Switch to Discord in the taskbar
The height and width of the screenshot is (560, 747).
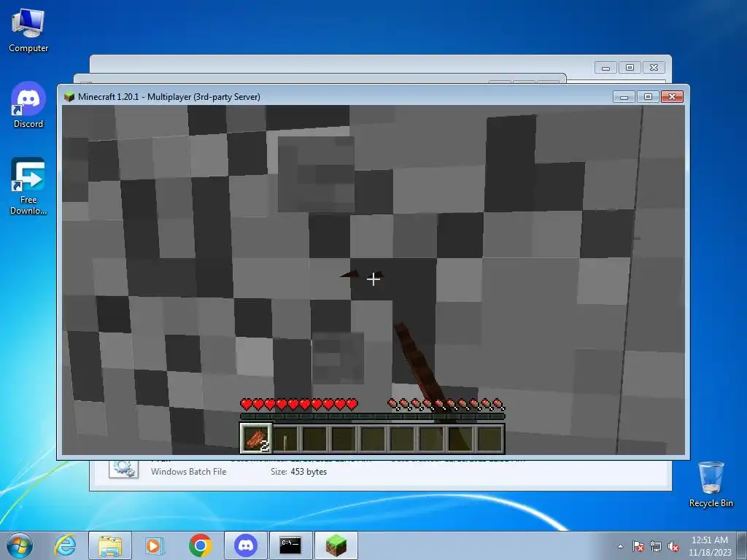click(x=246, y=545)
